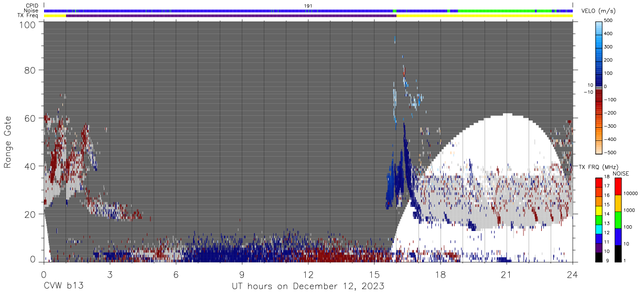
Task: Click the '20' range gate axis label
Action: click(30, 214)
